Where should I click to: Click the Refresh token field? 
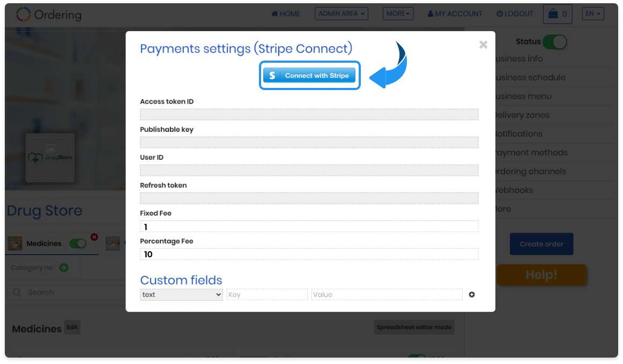click(309, 198)
